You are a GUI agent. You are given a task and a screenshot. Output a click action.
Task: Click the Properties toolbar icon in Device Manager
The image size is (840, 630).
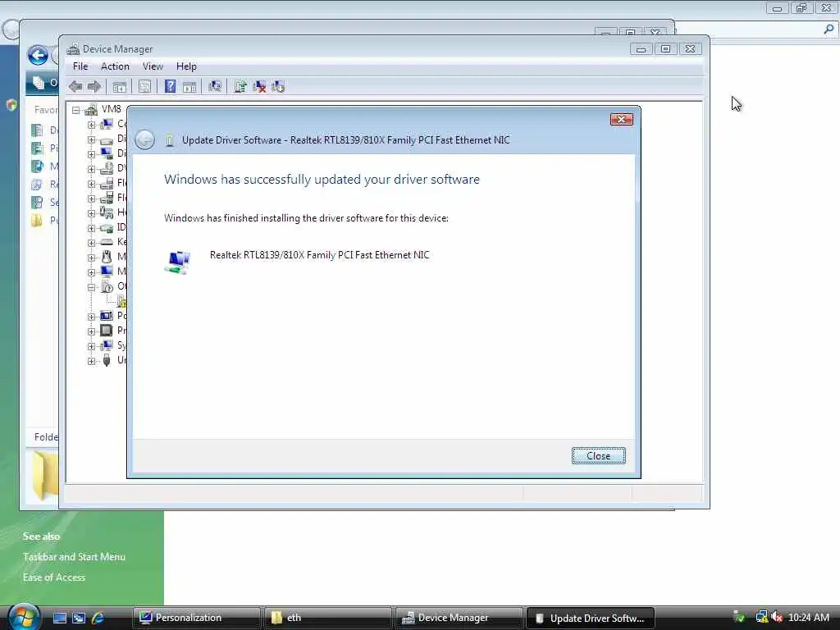[144, 87]
